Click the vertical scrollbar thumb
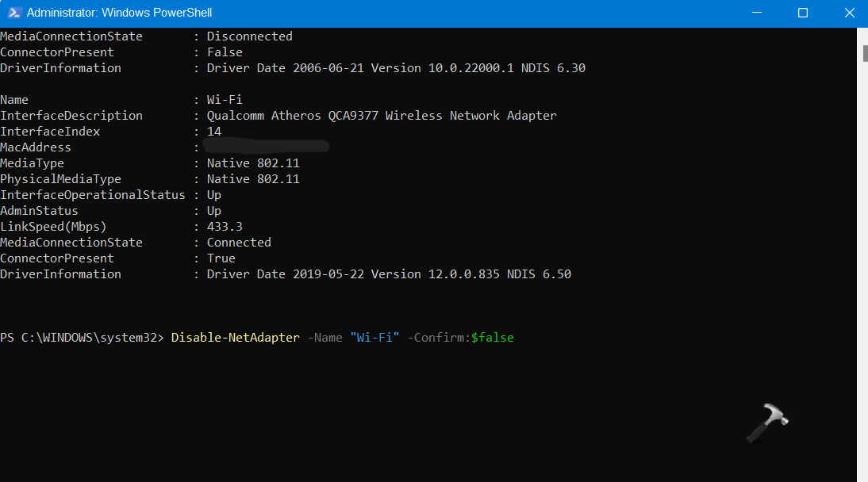 (866, 54)
